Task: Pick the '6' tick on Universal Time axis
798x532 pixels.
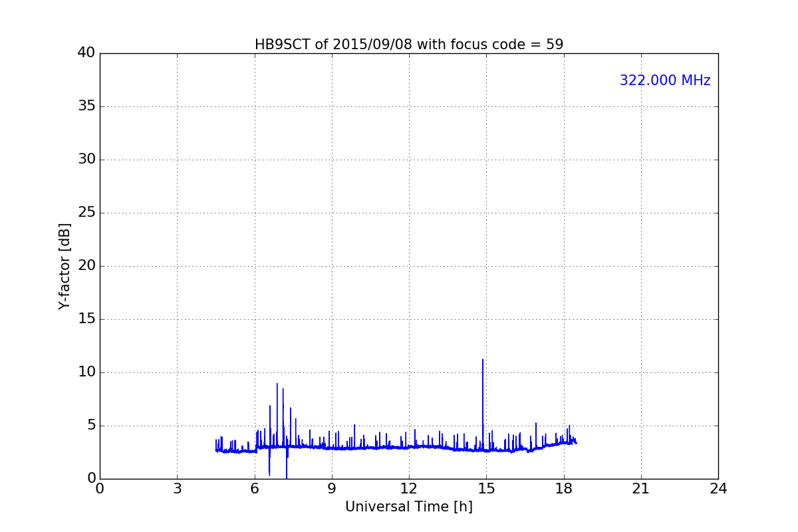Action: tap(255, 489)
